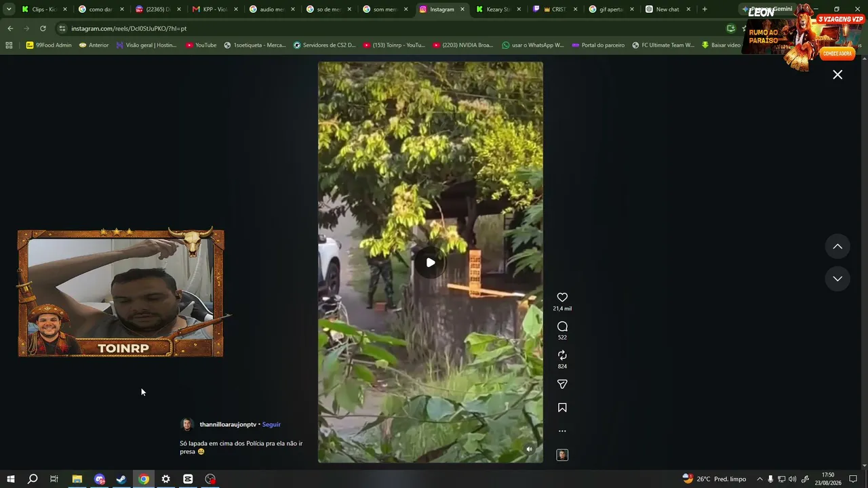The height and width of the screenshot is (488, 868).
Task: Click the caption text starting with 'Só lapada'
Action: (x=241, y=447)
